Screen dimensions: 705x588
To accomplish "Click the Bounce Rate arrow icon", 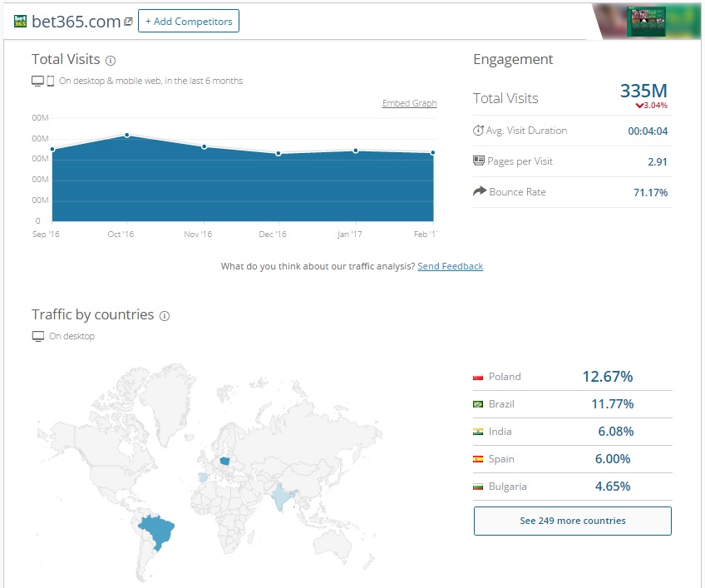I will tap(480, 191).
